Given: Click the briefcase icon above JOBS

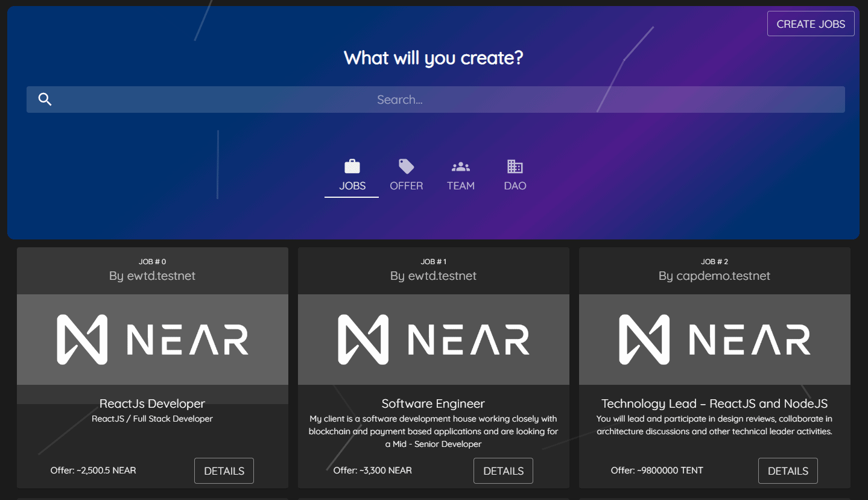Looking at the screenshot, I should pyautogui.click(x=352, y=166).
